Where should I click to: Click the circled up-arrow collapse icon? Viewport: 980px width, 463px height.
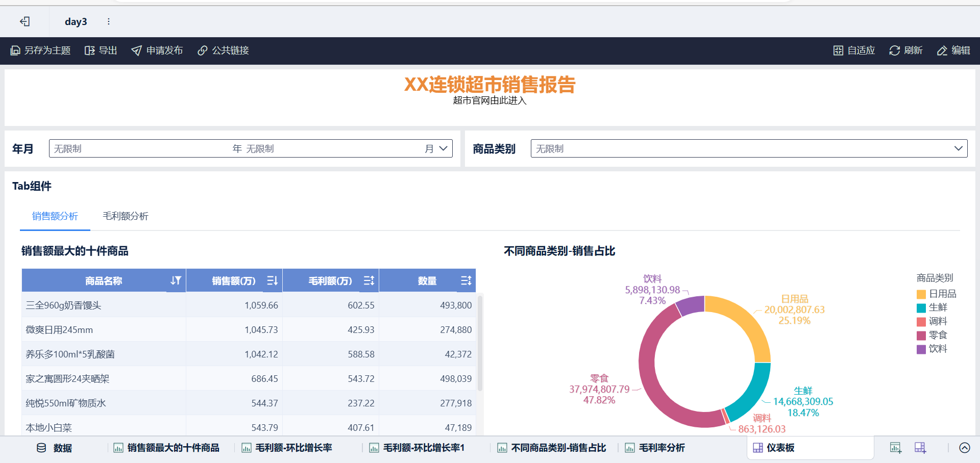[964, 448]
